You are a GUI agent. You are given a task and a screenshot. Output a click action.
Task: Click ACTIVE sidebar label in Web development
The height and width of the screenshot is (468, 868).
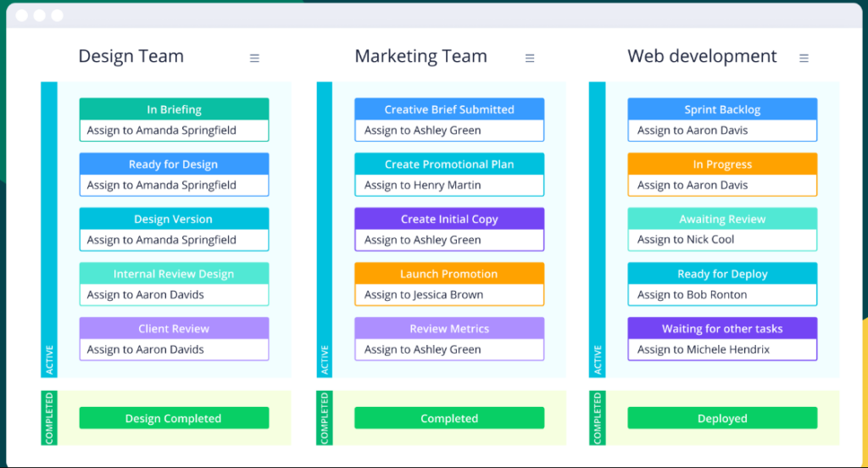(x=598, y=359)
